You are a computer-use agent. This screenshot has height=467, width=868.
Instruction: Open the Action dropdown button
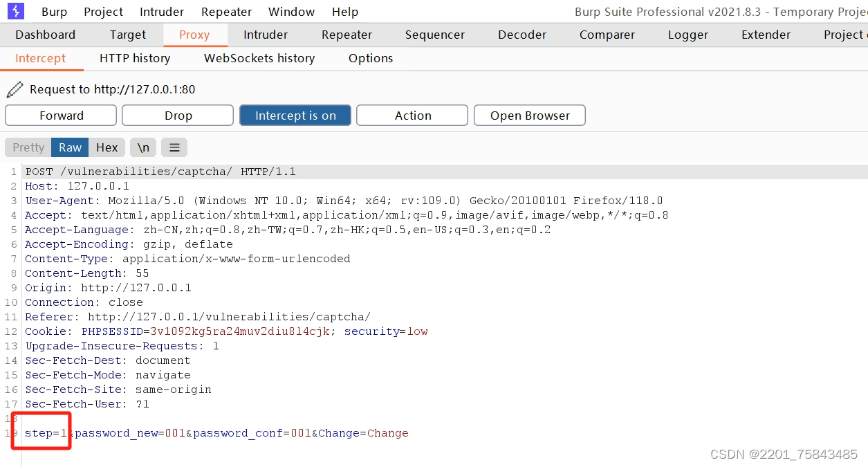[412, 116]
